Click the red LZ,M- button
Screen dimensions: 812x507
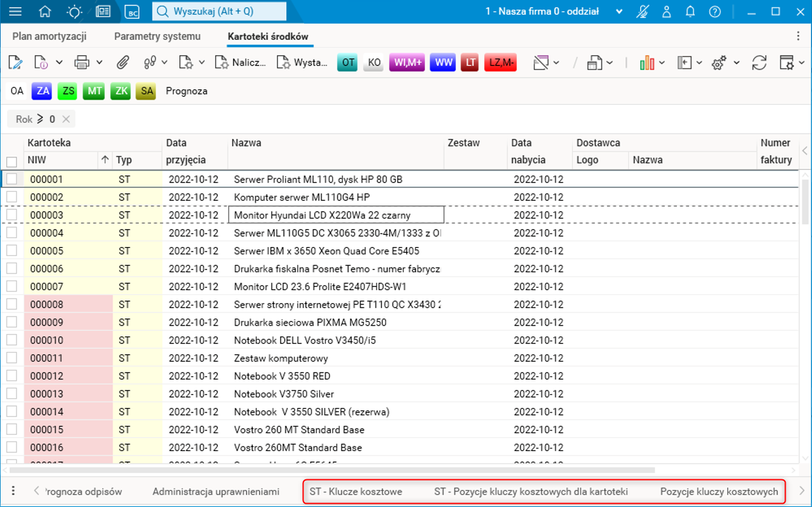point(501,62)
